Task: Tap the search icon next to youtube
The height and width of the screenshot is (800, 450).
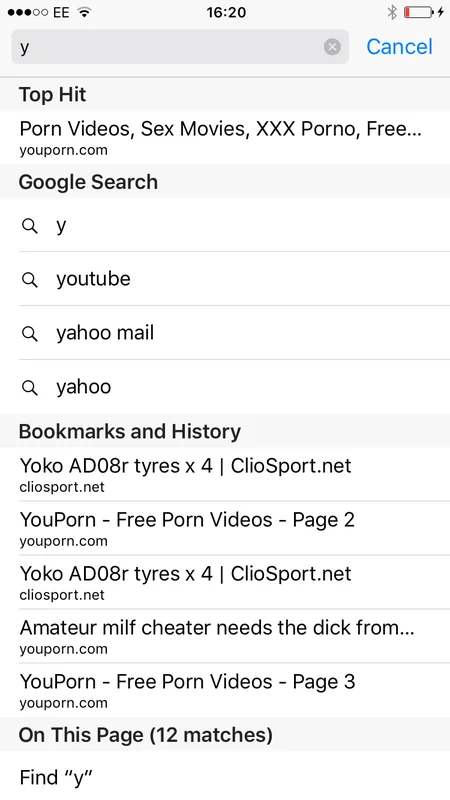Action: (x=30, y=280)
